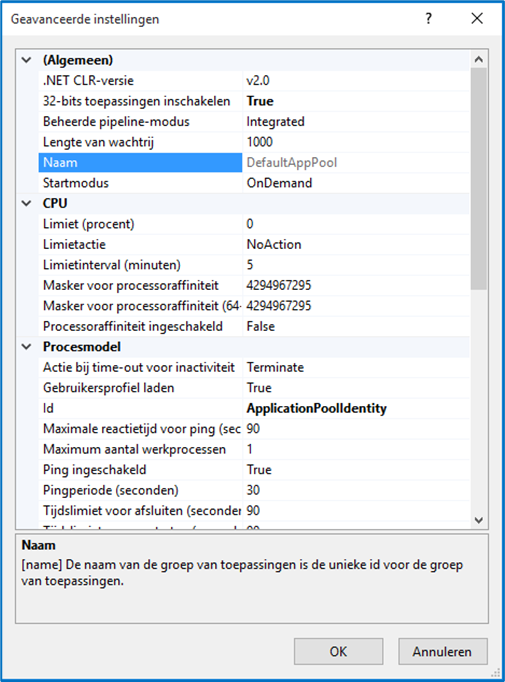Viewport: 505px width, 682px height.
Task: Click the v2.0 value cell
Action: tap(355, 80)
